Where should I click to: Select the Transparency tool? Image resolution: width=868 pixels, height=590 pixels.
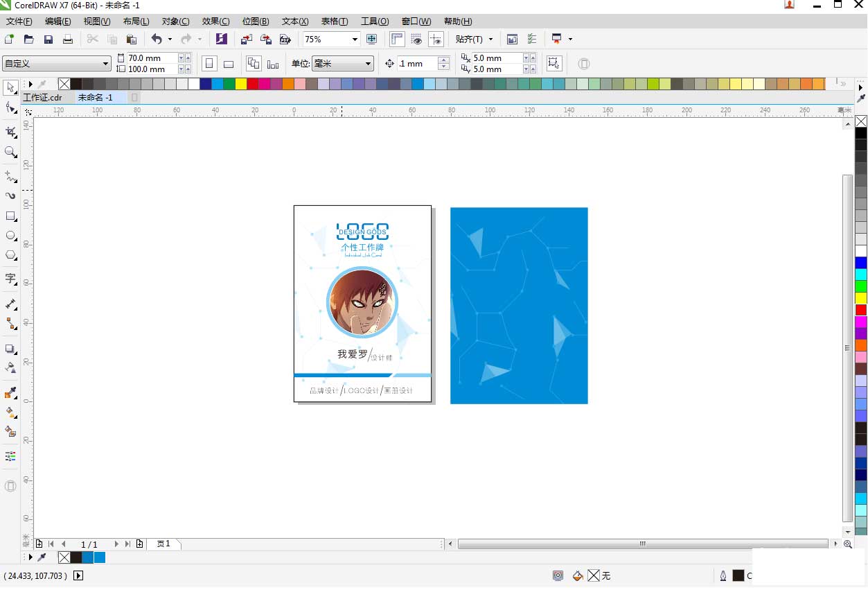click(10, 367)
